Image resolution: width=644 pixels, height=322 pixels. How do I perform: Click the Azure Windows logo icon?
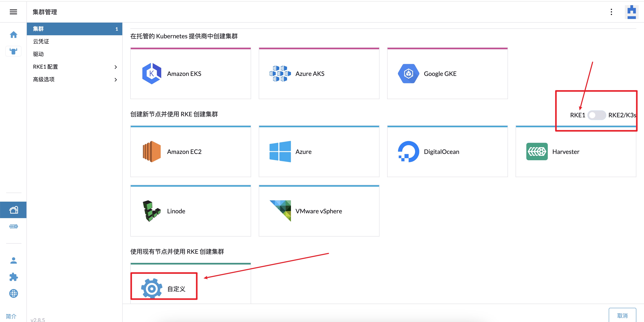[x=280, y=151]
